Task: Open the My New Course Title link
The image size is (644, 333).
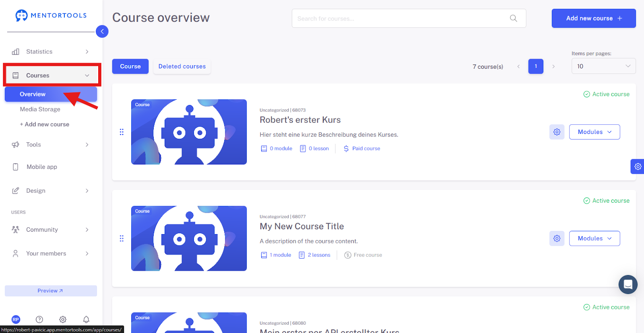Action: pos(302,226)
